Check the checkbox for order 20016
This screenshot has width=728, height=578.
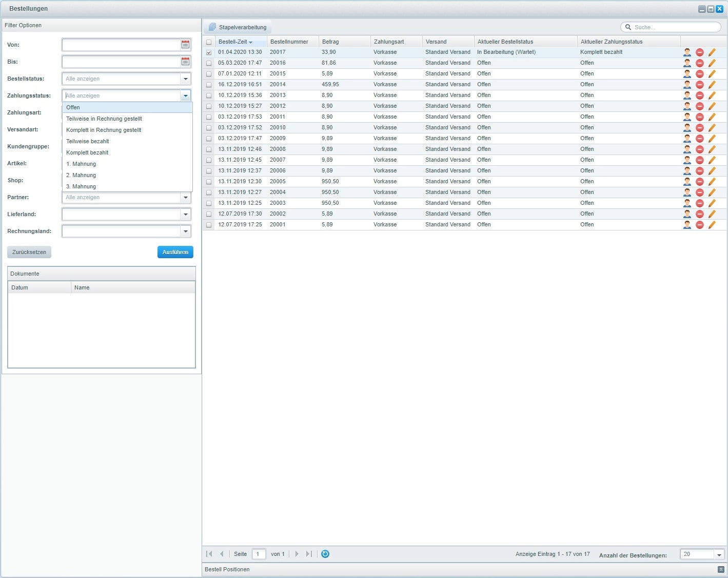209,63
